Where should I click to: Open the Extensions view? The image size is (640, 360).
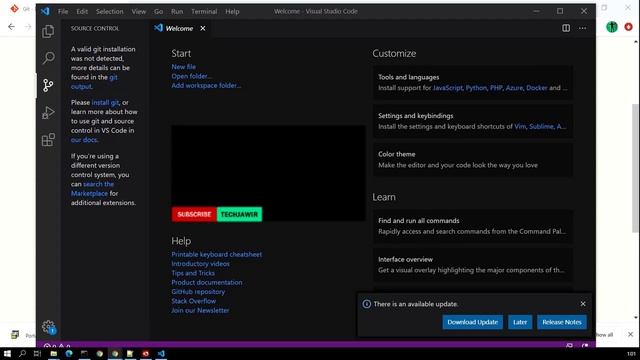click(48, 140)
